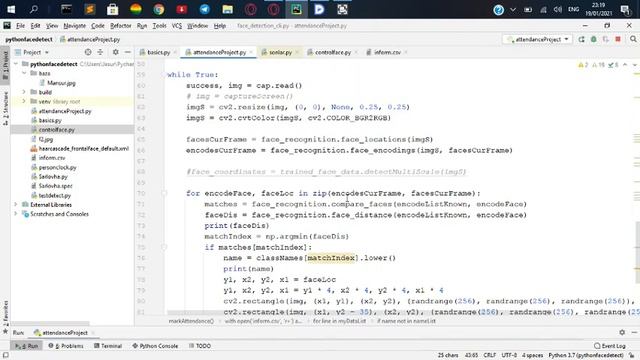The height and width of the screenshot is (360, 640).
Task: Click the Debug bug icon
Action: pyautogui.click(x=593, y=39)
